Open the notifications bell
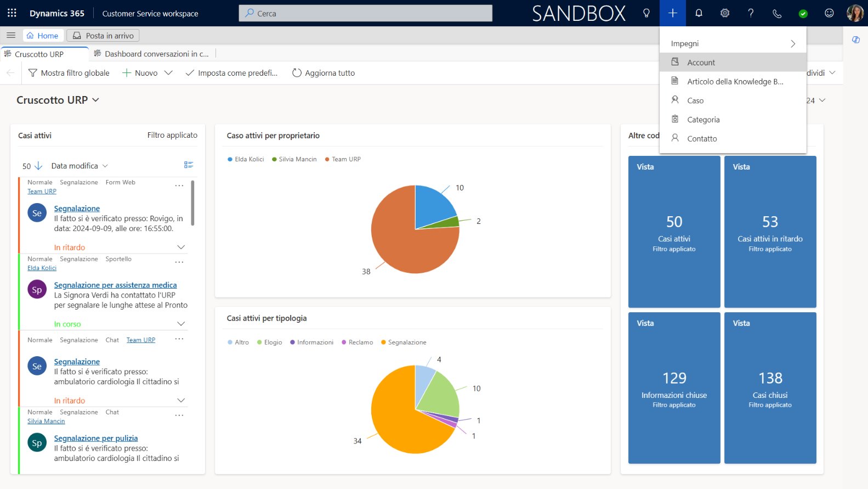The width and height of the screenshot is (868, 489). pos(699,13)
